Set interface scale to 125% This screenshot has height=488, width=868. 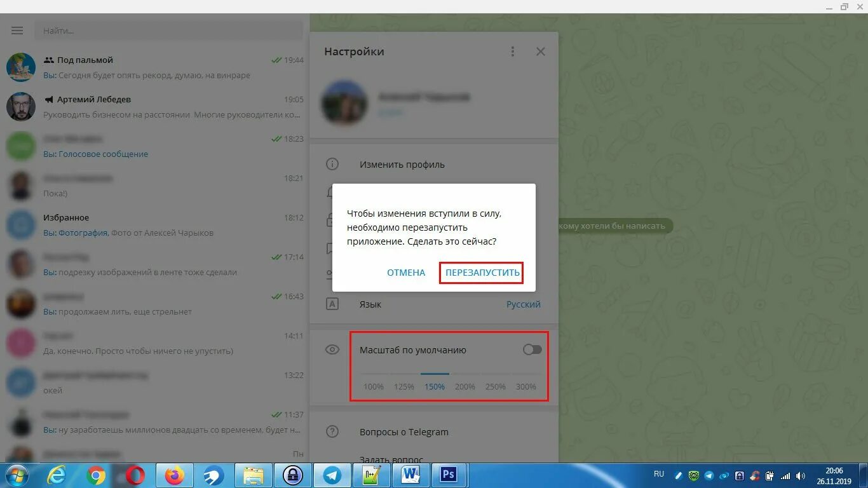tap(404, 386)
